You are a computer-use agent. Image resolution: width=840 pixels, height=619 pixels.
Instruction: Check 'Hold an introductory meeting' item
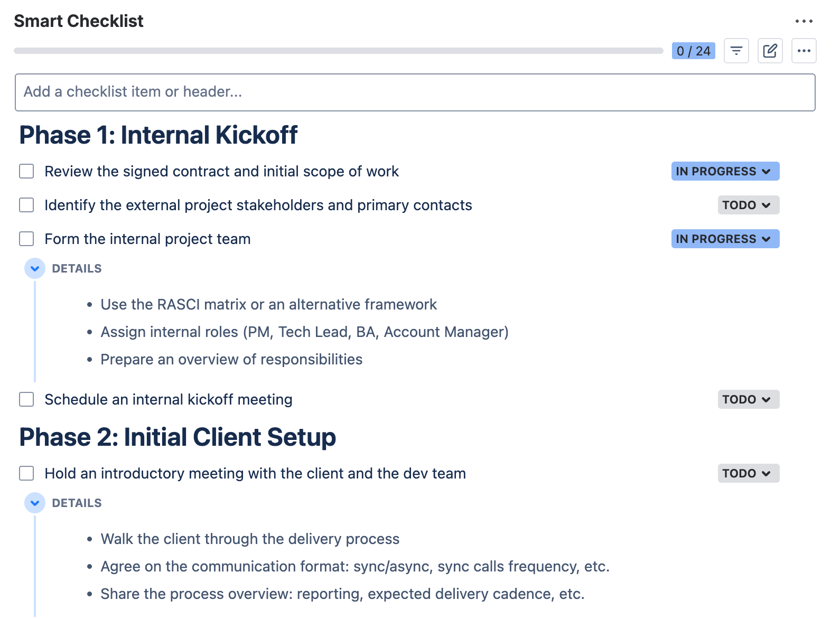(26, 473)
